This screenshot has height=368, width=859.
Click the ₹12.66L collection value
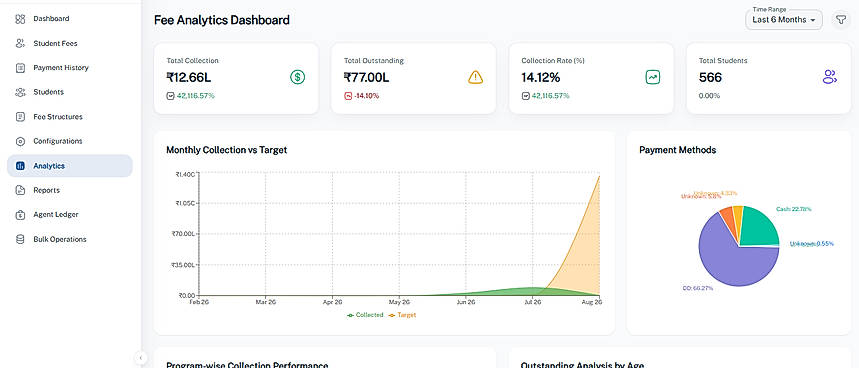pyautogui.click(x=188, y=78)
